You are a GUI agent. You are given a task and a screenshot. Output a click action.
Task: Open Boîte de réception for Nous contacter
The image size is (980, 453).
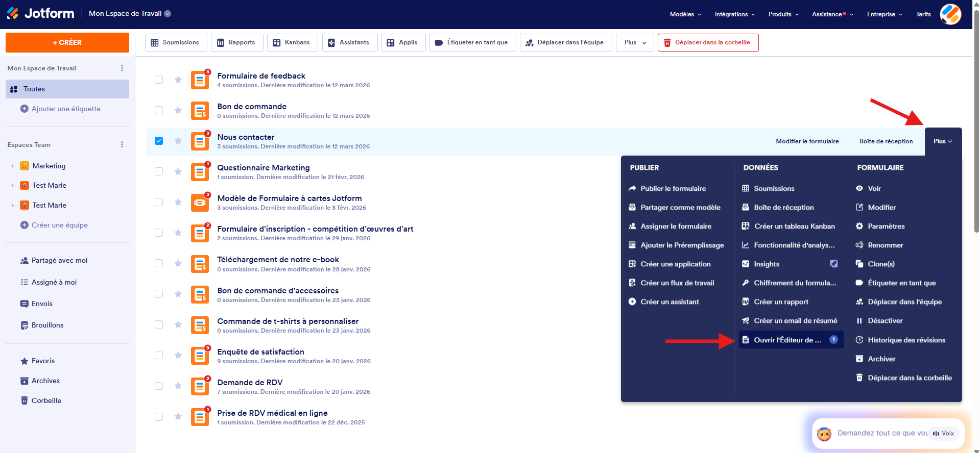coord(886,141)
